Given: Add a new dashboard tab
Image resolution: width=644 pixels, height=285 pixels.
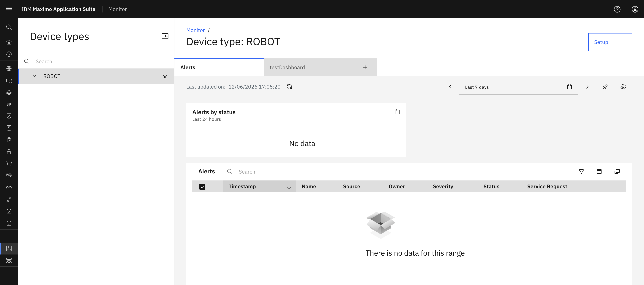Looking at the screenshot, I should (x=365, y=67).
